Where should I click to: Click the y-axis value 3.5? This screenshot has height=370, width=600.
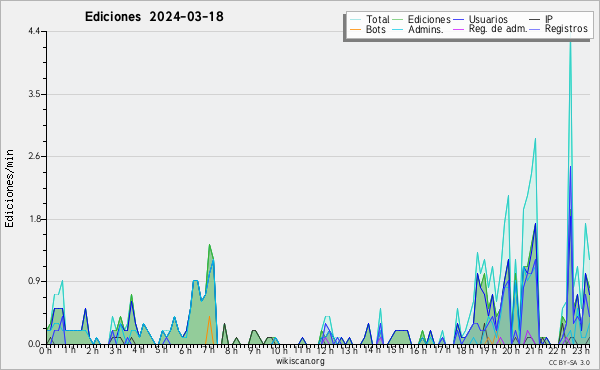34,94
